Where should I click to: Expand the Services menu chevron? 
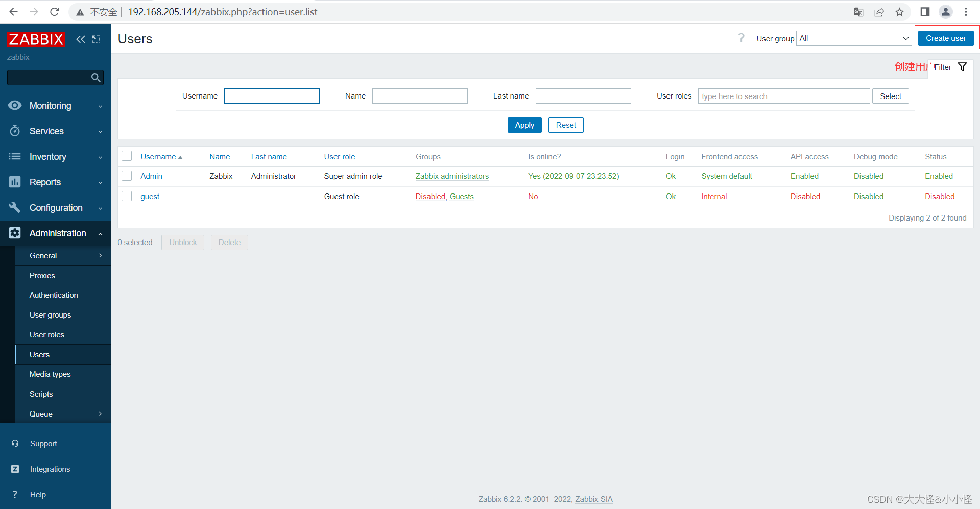tap(100, 132)
